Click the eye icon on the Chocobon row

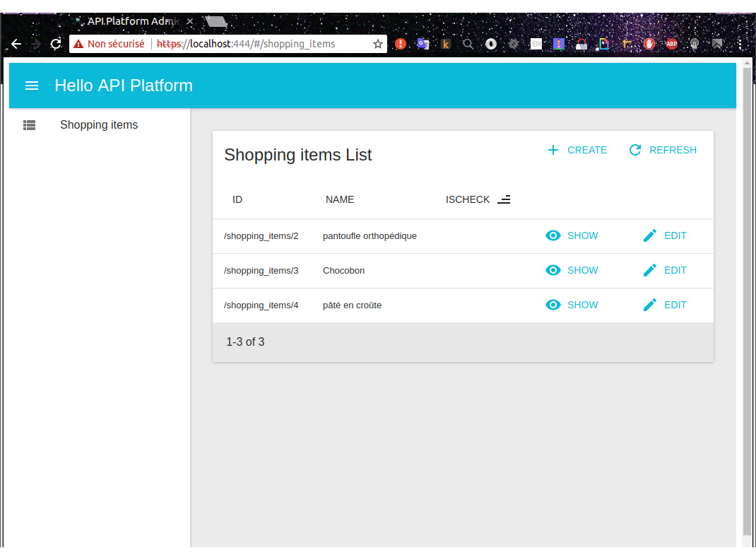click(x=553, y=270)
